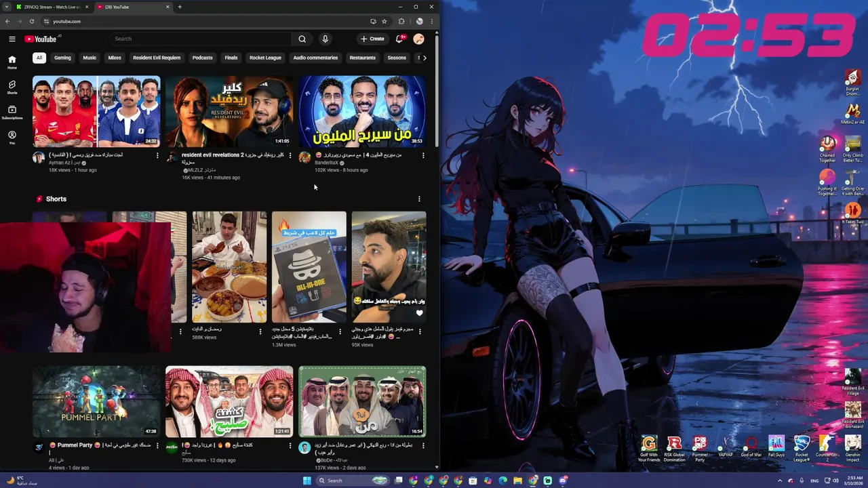
Task: Select the Mixes filter chip
Action: [x=115, y=58]
